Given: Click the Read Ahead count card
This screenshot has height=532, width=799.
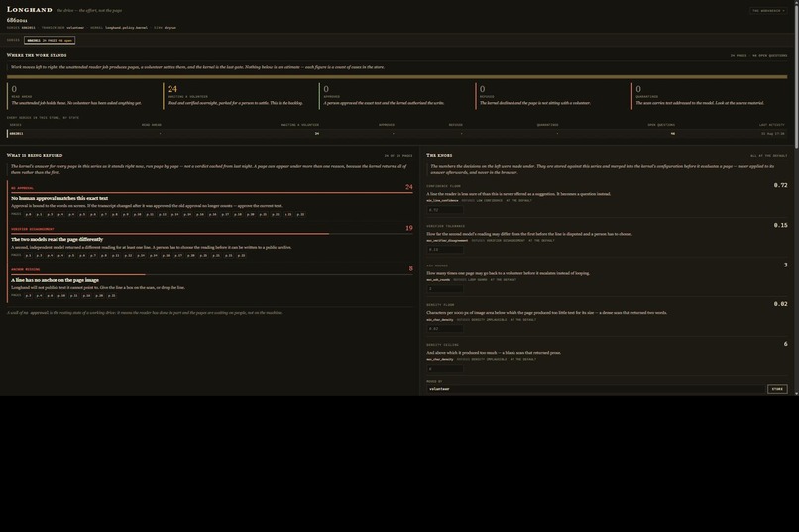Looking at the screenshot, I should coord(84,96).
